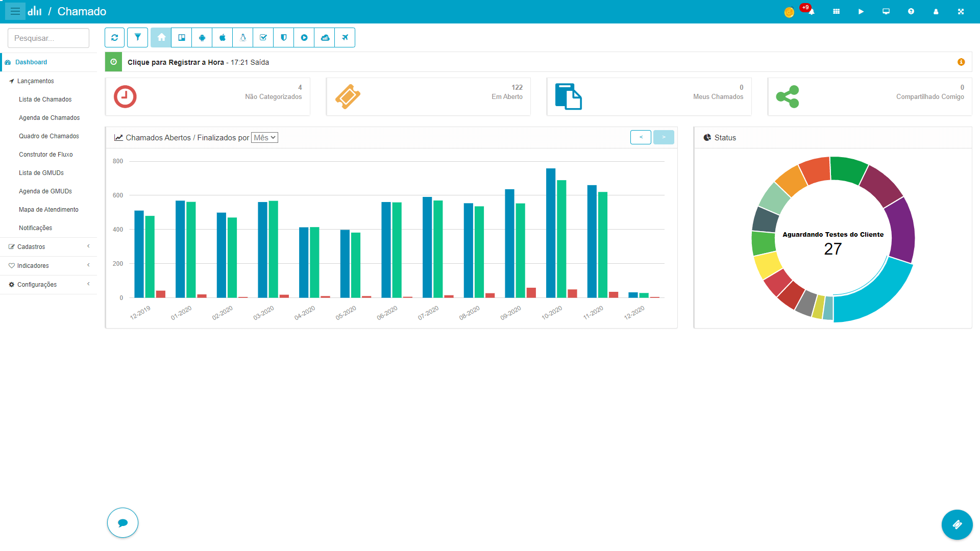This screenshot has height=551, width=980.
Task: Toggle fullscreen with the expand arrows icon
Action: (961, 11)
